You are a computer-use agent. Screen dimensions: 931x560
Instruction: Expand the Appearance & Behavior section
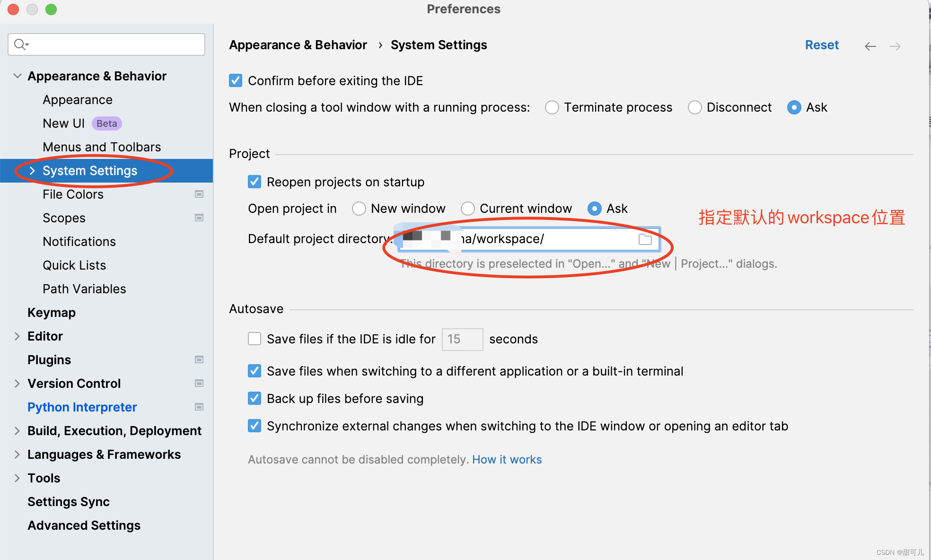(x=18, y=75)
